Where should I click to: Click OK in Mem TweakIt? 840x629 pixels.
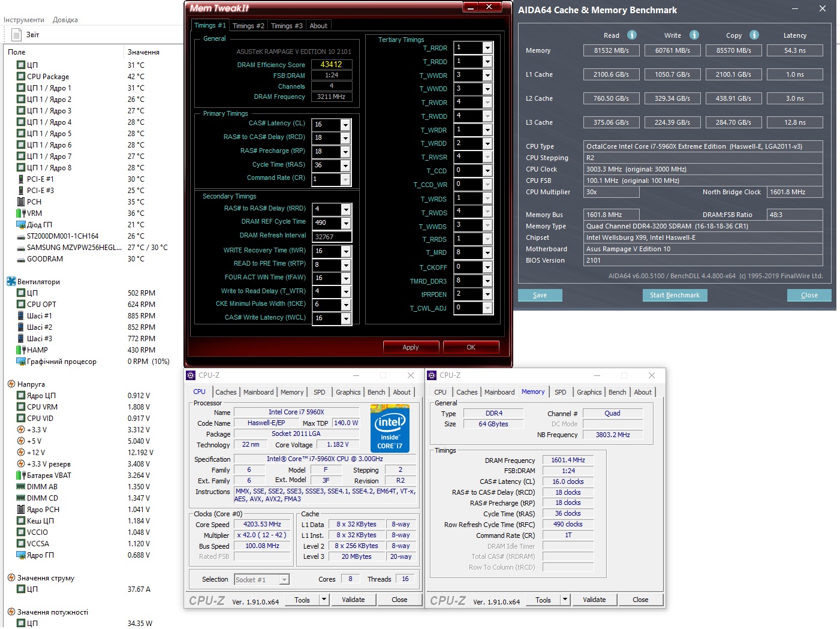(471, 347)
